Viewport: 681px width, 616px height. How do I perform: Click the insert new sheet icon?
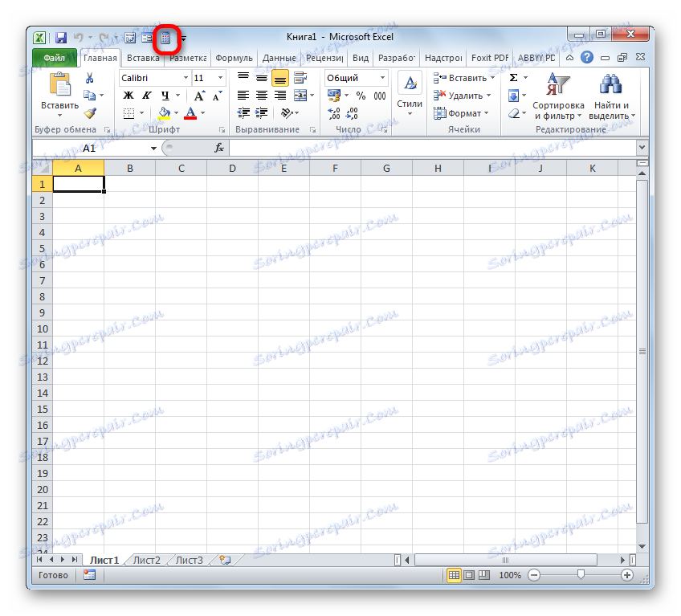(225, 560)
